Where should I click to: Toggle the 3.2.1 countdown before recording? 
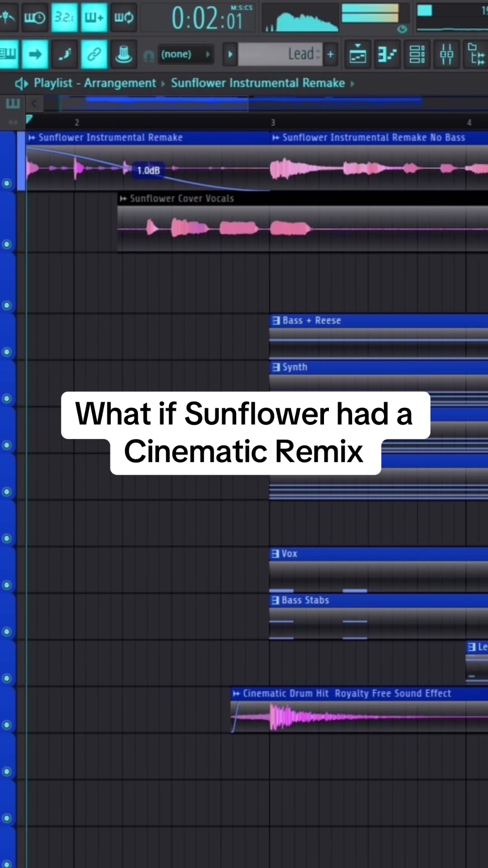click(x=65, y=17)
